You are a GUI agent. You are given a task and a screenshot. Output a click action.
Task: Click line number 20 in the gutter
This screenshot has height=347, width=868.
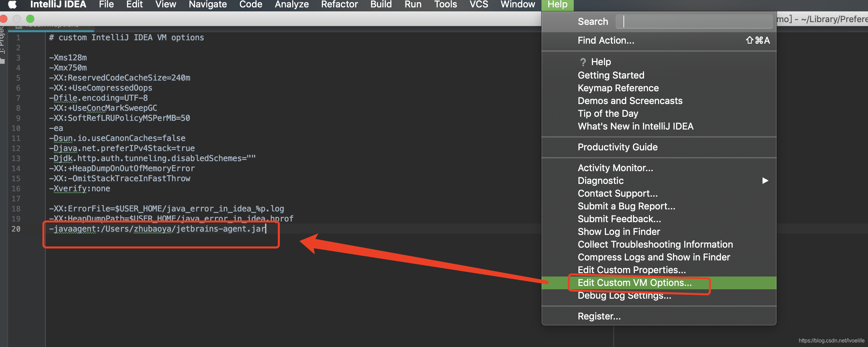(16, 229)
